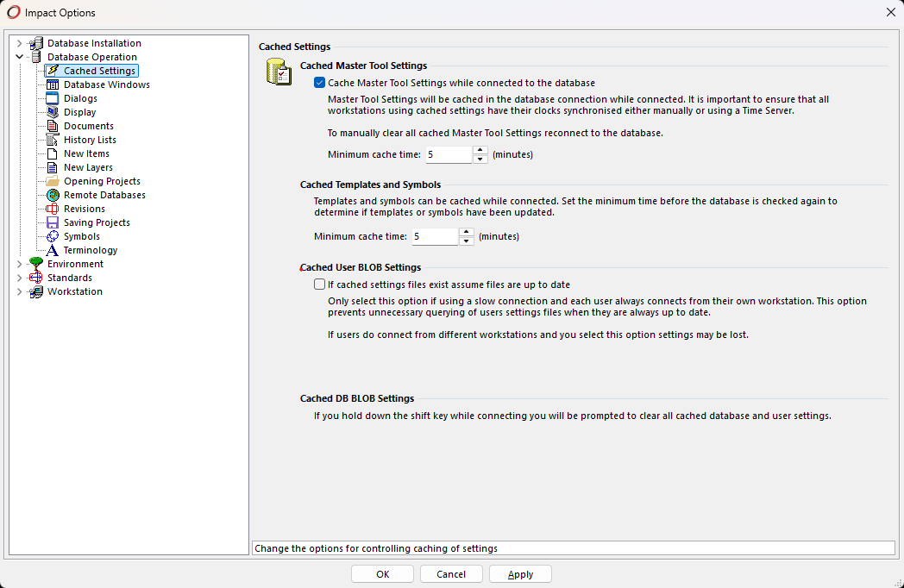This screenshot has height=588, width=904.
Task: Open Opening Projects options
Action: point(102,182)
